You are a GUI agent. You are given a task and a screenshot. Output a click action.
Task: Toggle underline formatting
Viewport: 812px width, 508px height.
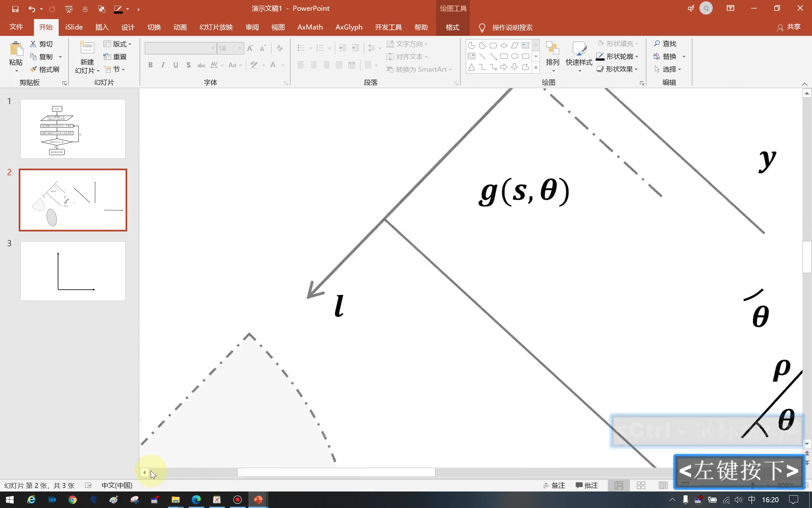click(176, 65)
